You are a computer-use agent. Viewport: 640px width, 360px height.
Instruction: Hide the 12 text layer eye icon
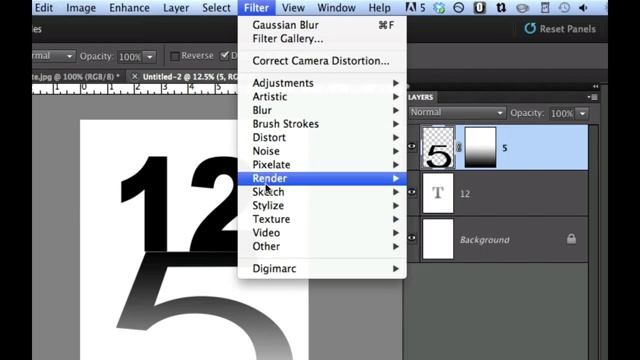412,192
